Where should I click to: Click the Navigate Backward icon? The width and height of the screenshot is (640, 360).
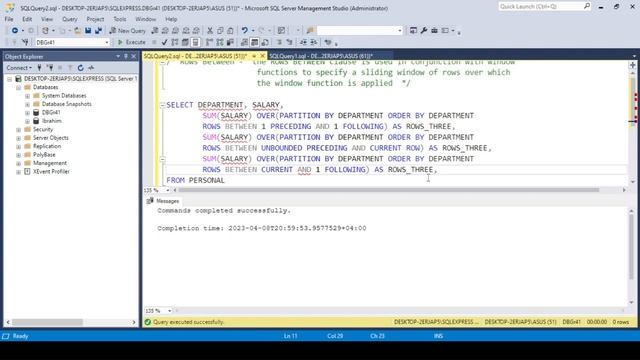pyautogui.click(x=15, y=31)
